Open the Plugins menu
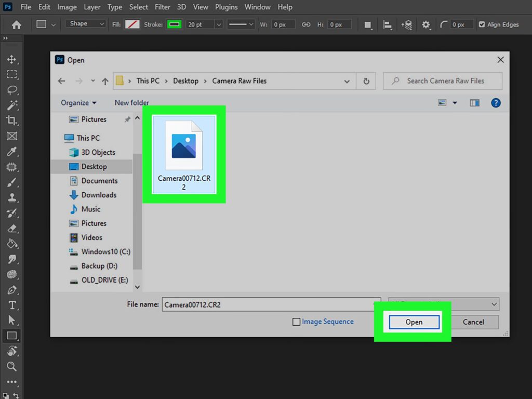 tap(226, 7)
